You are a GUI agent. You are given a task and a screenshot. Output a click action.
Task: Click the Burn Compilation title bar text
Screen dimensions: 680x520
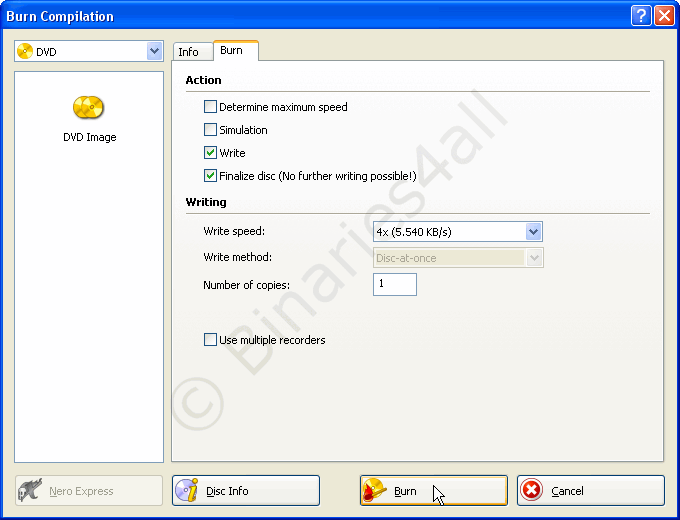click(x=60, y=16)
